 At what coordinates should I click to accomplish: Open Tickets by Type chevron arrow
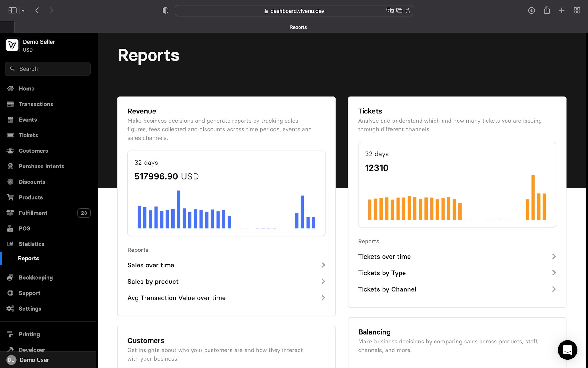pos(554,273)
